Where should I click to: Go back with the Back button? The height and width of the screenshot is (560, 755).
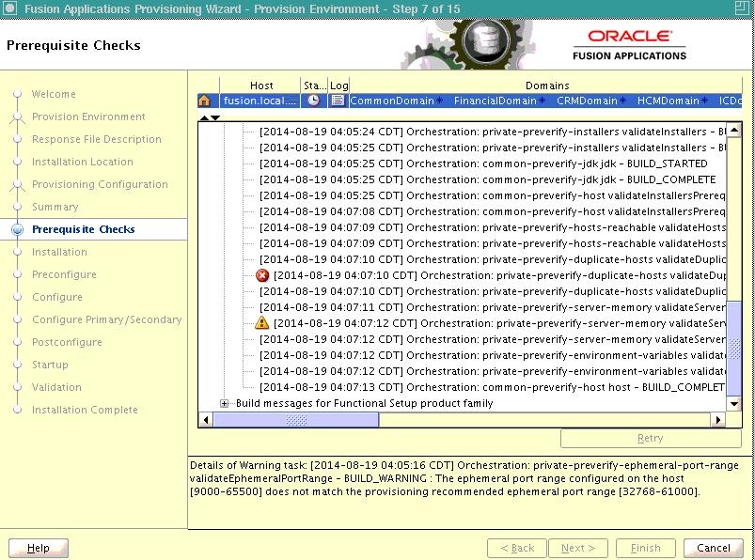(517, 548)
